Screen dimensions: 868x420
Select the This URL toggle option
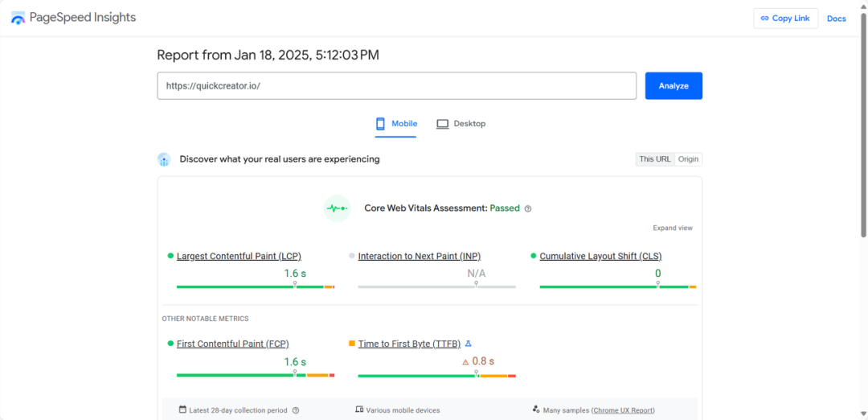[x=656, y=159]
